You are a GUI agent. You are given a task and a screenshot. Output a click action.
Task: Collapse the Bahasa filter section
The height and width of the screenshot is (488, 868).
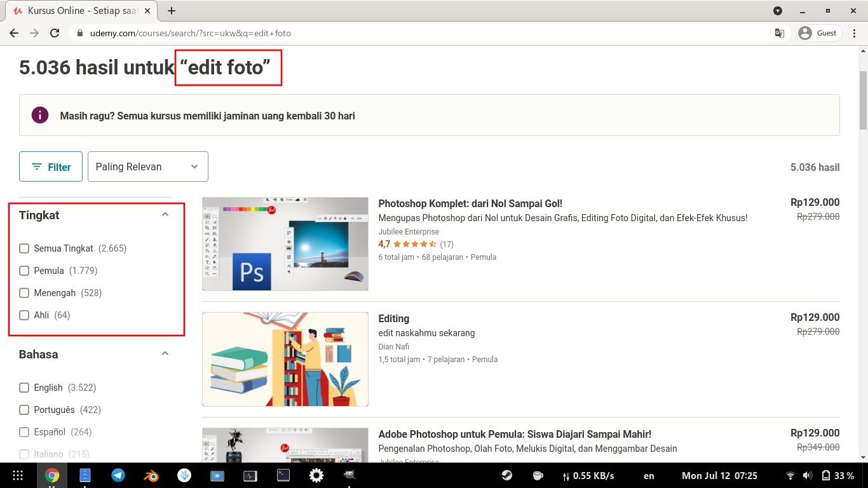click(165, 354)
